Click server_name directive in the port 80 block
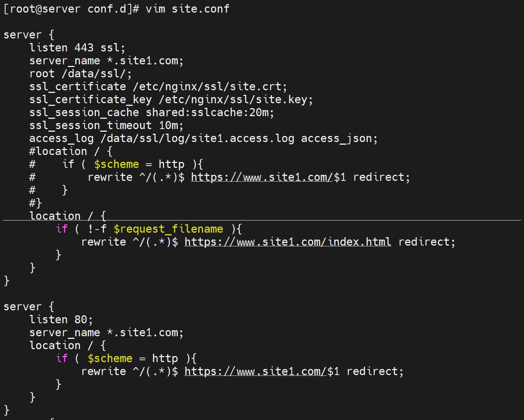Image resolution: width=524 pixels, height=420 pixels. pyautogui.click(x=65, y=333)
